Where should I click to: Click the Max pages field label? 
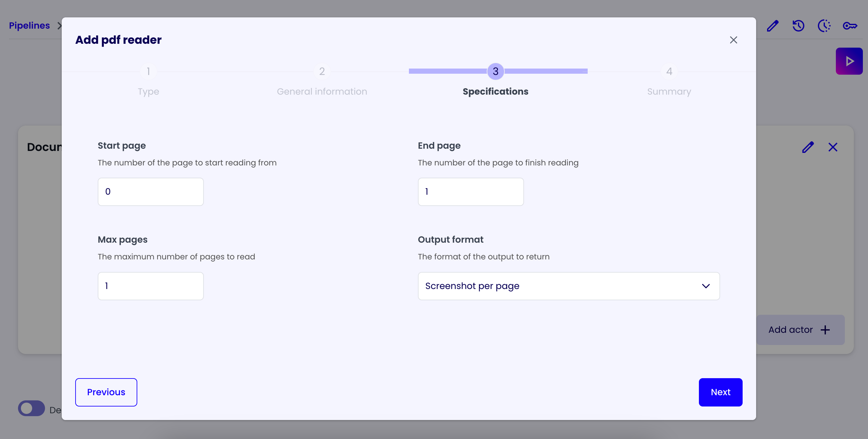click(123, 240)
